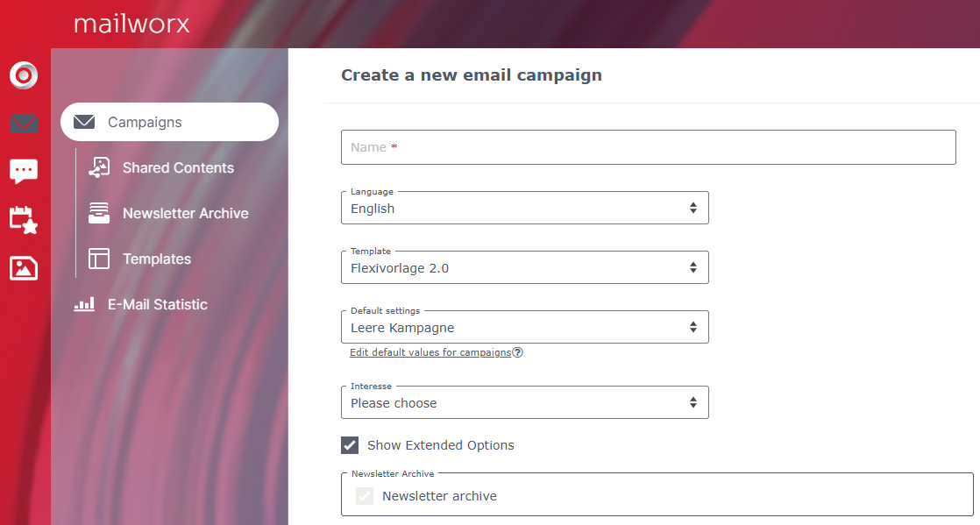Go to E-Mail Statistic menu entry
The width and height of the screenshot is (980, 525).
coord(158,304)
